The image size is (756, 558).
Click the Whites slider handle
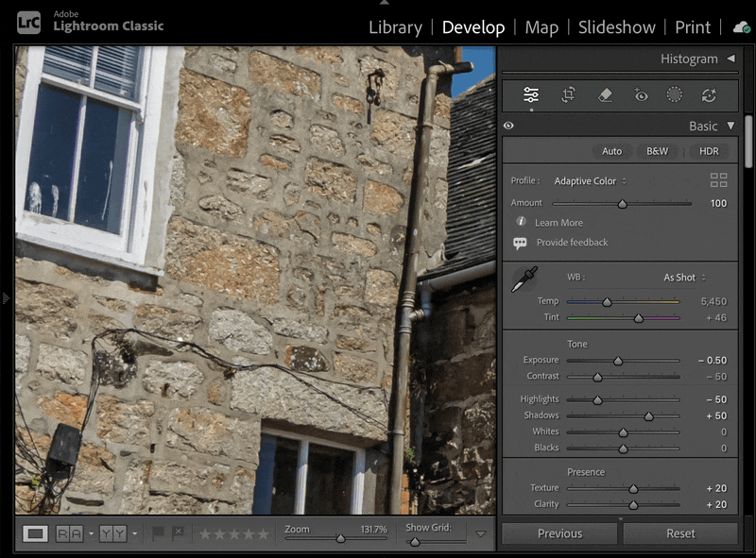pos(623,432)
